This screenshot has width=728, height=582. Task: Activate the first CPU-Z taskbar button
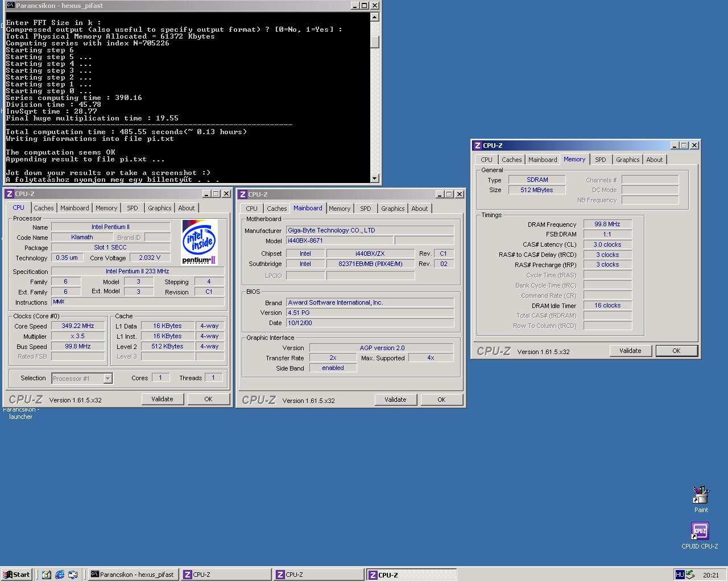tap(226, 575)
